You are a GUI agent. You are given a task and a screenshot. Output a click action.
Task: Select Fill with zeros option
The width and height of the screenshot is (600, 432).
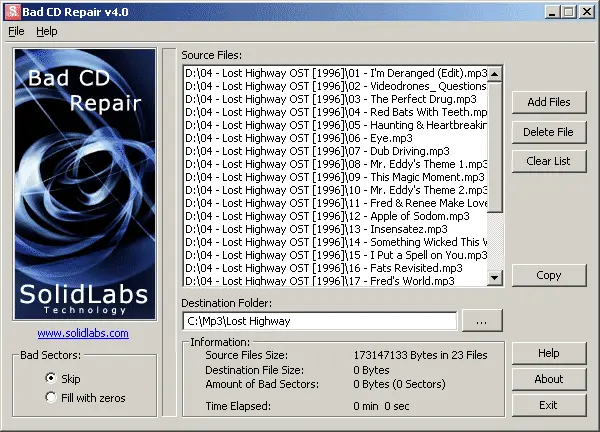[x=51, y=398]
